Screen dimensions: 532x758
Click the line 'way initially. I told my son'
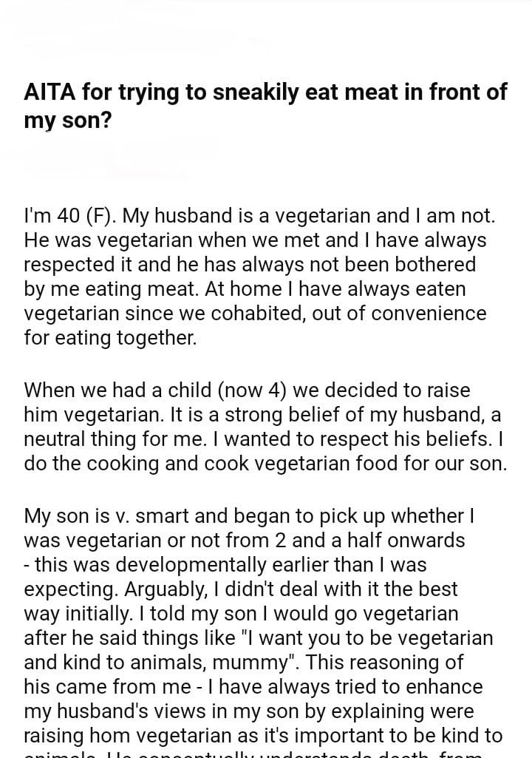[241, 613]
